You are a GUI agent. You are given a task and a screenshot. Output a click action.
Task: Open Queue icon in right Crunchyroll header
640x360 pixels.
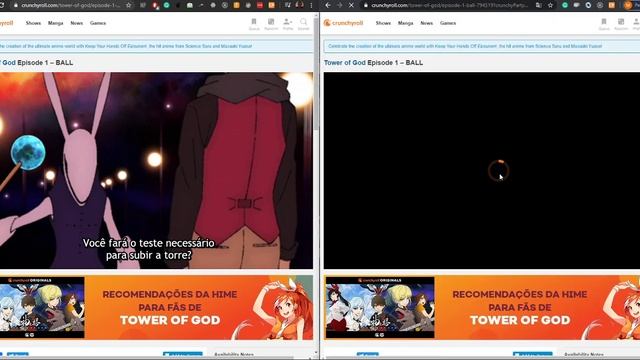pyautogui.click(x=604, y=24)
